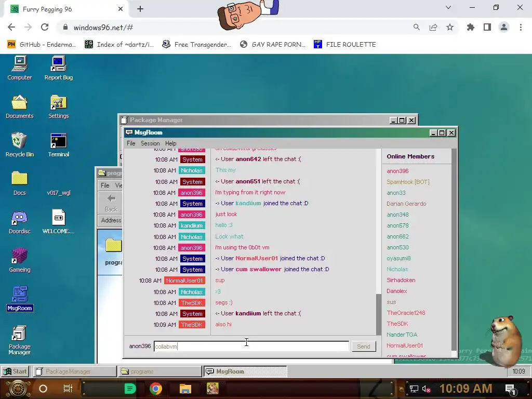The width and height of the screenshot is (532, 399).
Task: Select anon396 in Online Members list
Action: click(x=397, y=171)
